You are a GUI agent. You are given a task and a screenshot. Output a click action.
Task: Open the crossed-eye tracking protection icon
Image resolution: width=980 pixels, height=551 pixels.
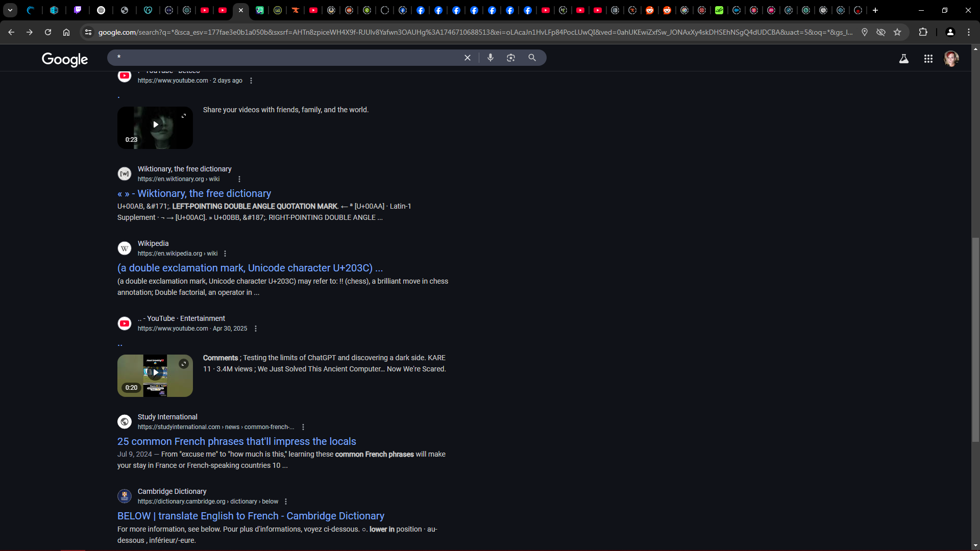point(881,32)
